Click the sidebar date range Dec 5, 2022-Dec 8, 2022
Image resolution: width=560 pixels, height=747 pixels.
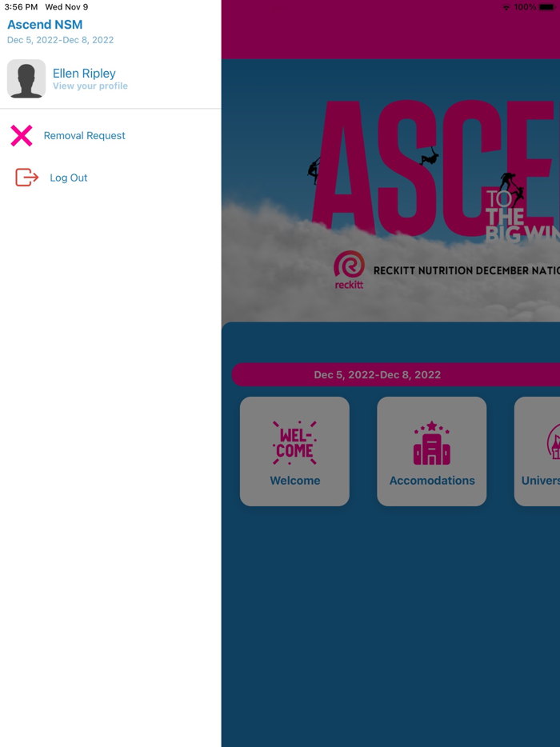tap(61, 40)
